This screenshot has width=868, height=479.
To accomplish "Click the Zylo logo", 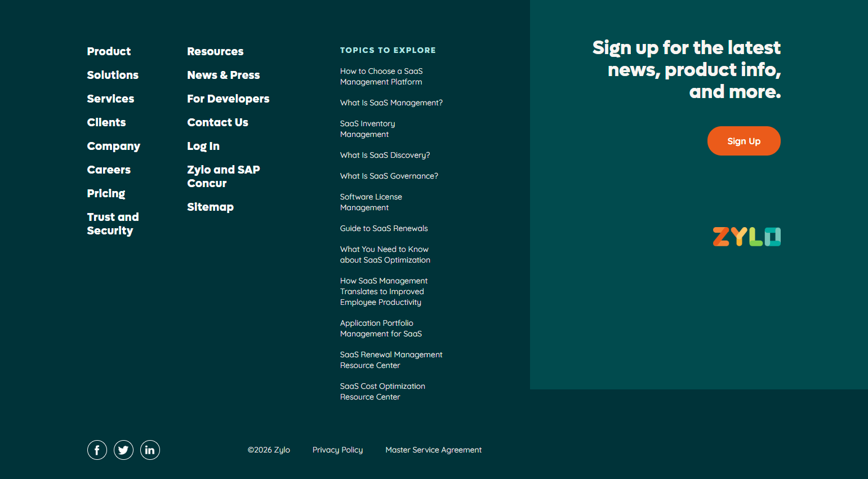I will click(746, 237).
